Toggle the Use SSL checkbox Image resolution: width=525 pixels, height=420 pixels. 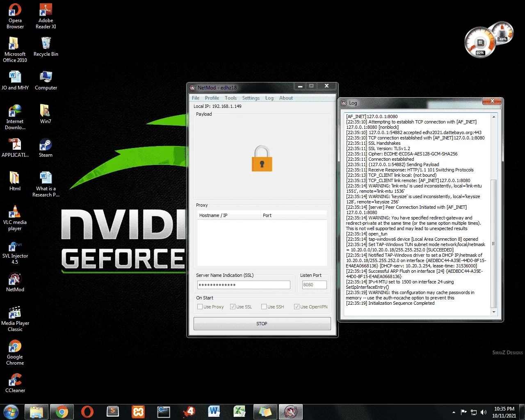[241, 307]
